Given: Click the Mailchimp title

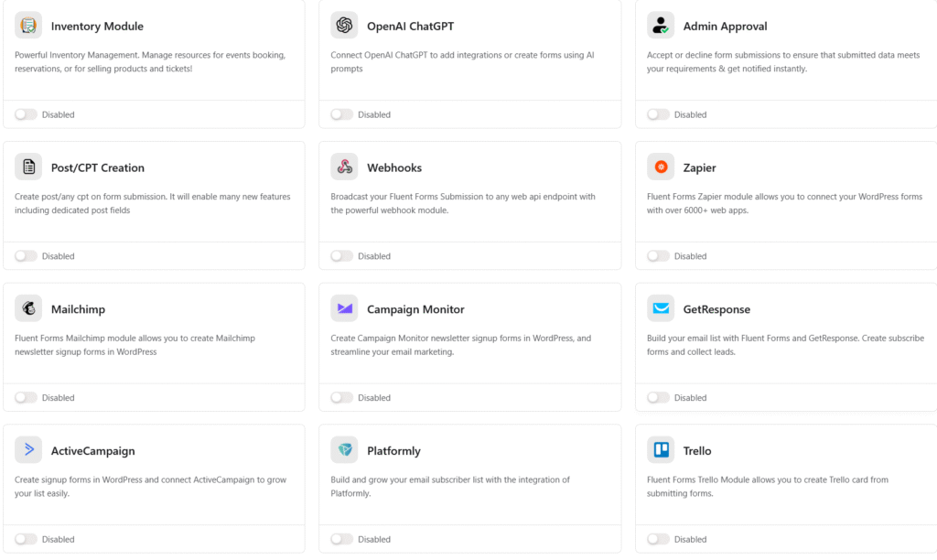Looking at the screenshot, I should tap(78, 309).
